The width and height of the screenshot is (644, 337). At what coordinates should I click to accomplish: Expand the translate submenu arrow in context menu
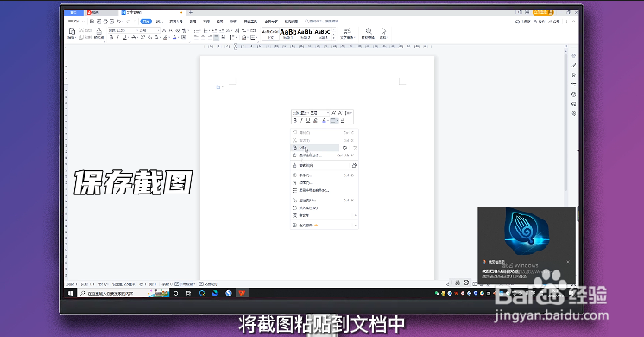click(x=355, y=215)
